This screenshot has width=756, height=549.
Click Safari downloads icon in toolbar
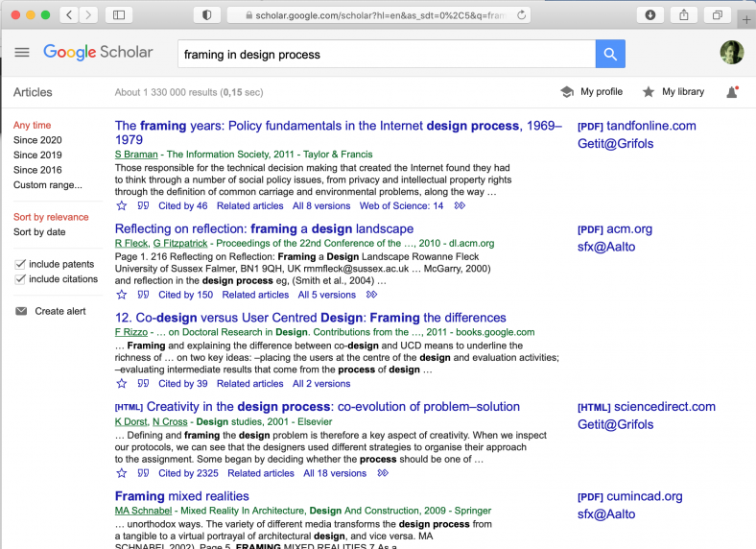click(650, 15)
